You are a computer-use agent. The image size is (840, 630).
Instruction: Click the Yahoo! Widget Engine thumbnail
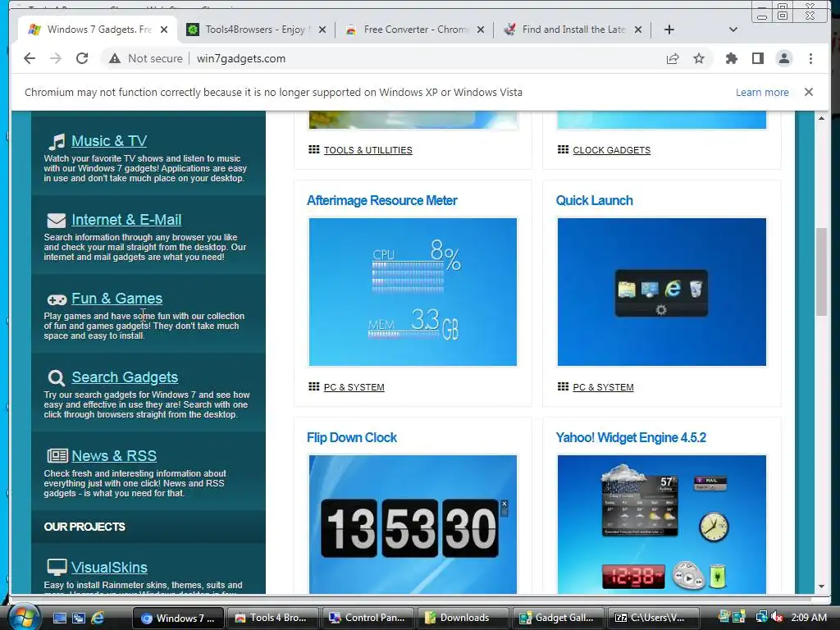[662, 524]
